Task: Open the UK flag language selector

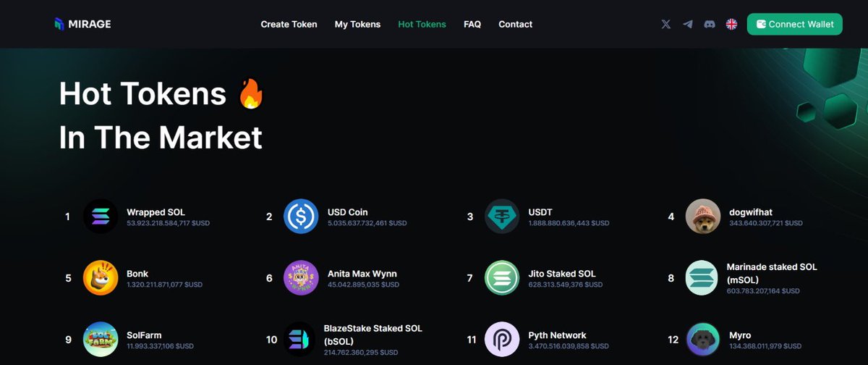Action: click(731, 24)
